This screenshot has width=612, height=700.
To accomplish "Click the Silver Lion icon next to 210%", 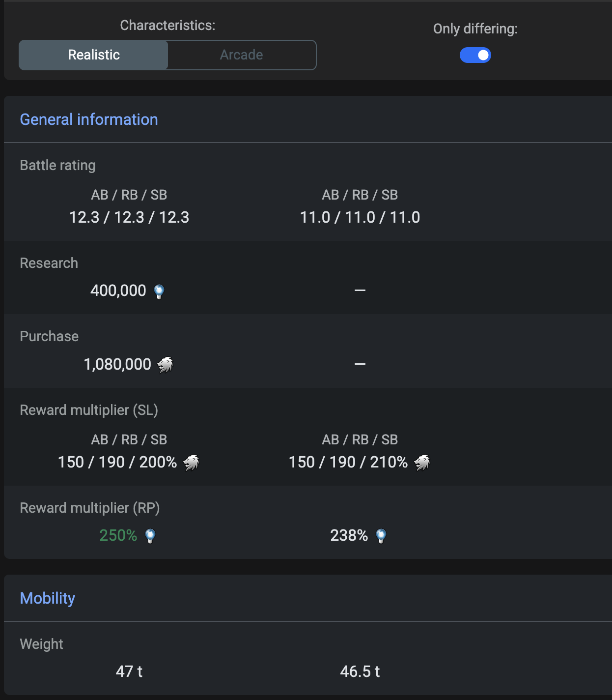I will point(422,463).
